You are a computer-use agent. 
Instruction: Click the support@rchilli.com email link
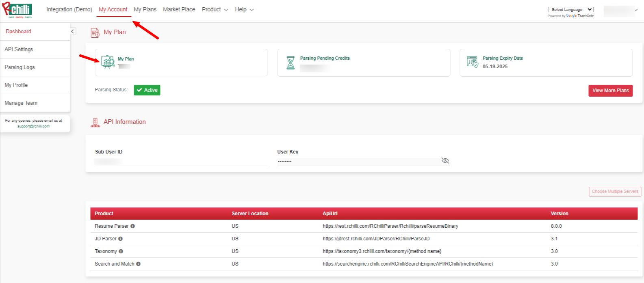[33, 126]
